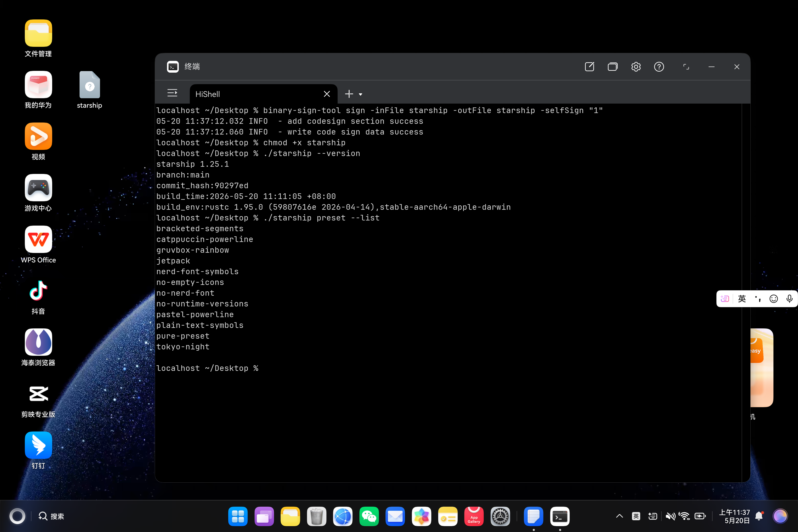Click the 'branch:main' output line
This screenshot has height=532, width=798.
[183, 175]
